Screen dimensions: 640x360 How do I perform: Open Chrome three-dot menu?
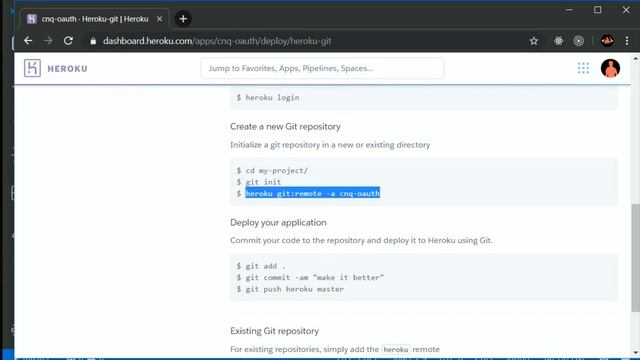click(627, 41)
